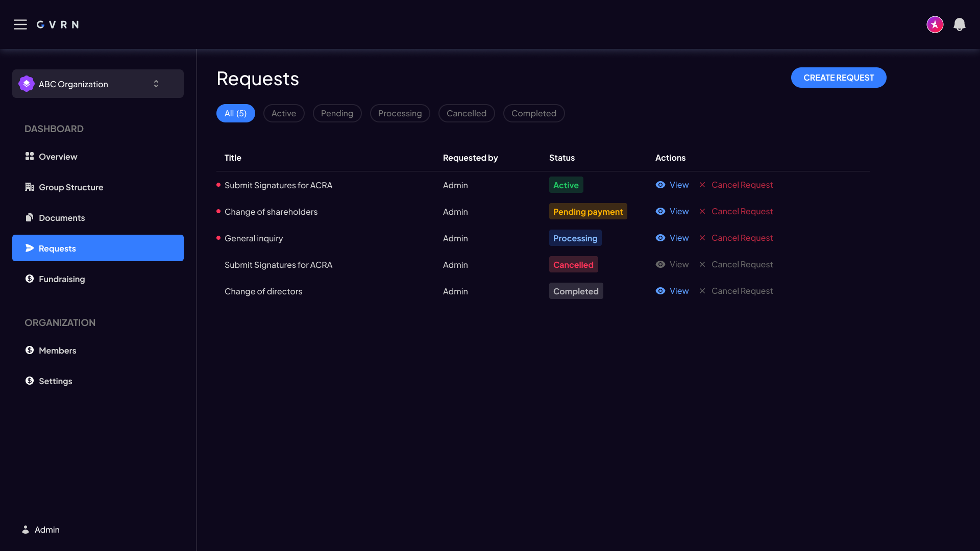Click greyed Cancel Request on Cancelled row
The image size is (980, 551).
tap(742, 264)
